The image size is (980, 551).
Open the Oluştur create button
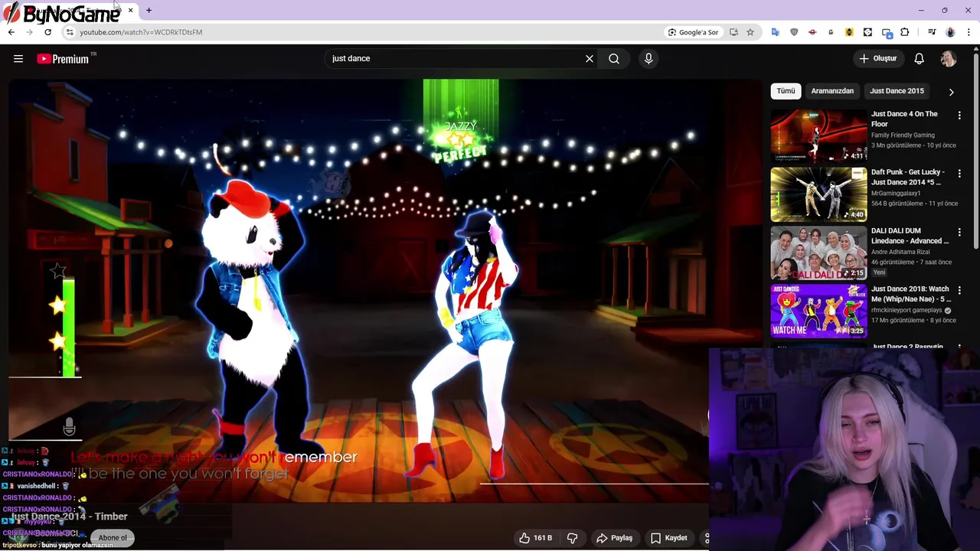(x=878, y=59)
